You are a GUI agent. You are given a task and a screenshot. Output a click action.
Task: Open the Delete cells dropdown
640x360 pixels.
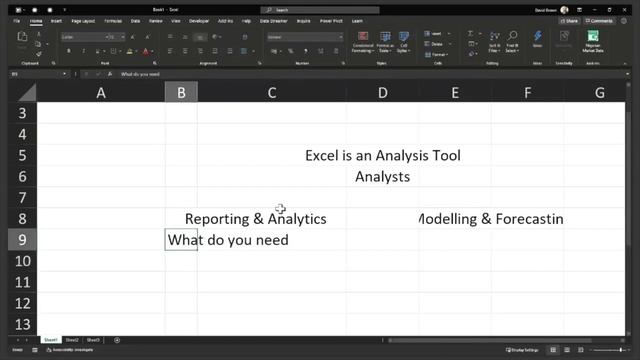tap(437, 44)
